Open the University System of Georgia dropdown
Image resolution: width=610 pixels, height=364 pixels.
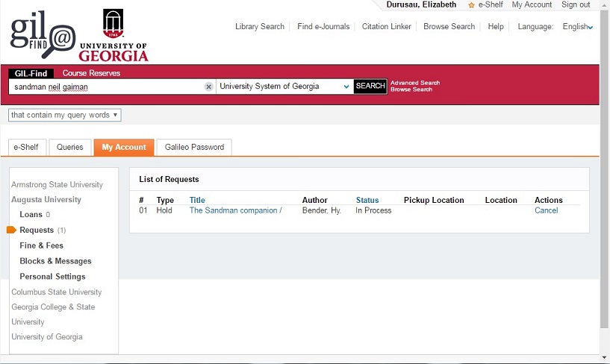coord(284,87)
